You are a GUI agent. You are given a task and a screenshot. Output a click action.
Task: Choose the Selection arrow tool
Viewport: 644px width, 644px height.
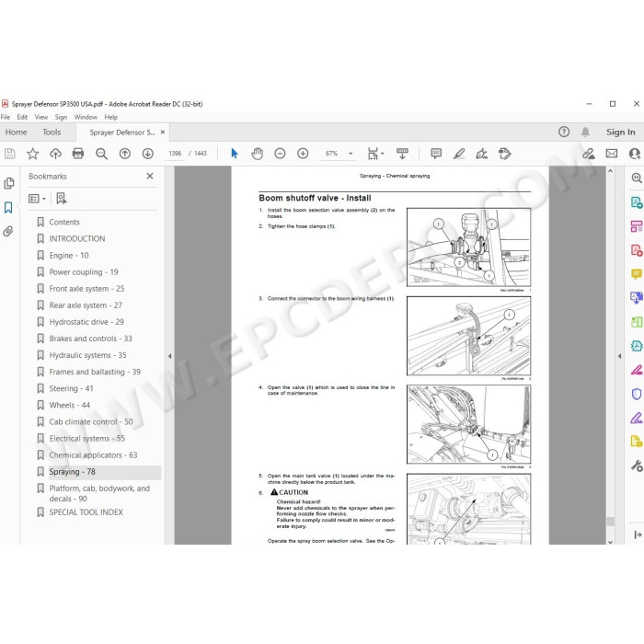coord(234,154)
